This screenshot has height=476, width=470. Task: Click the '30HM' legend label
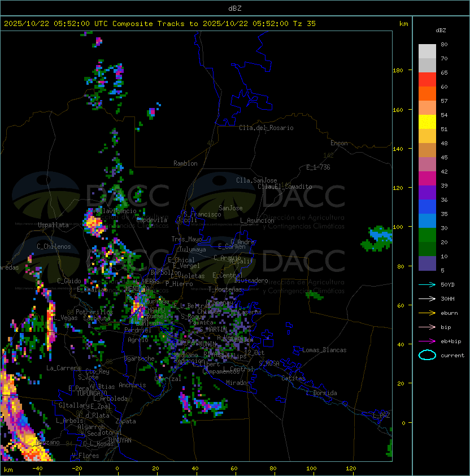[x=447, y=298]
